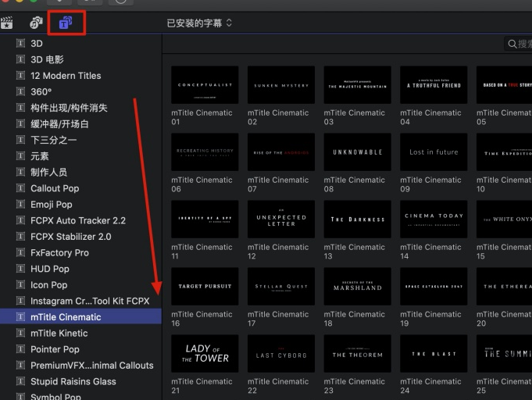Click the title icon beside HUD Pop
This screenshot has width=532, height=400.
point(20,269)
